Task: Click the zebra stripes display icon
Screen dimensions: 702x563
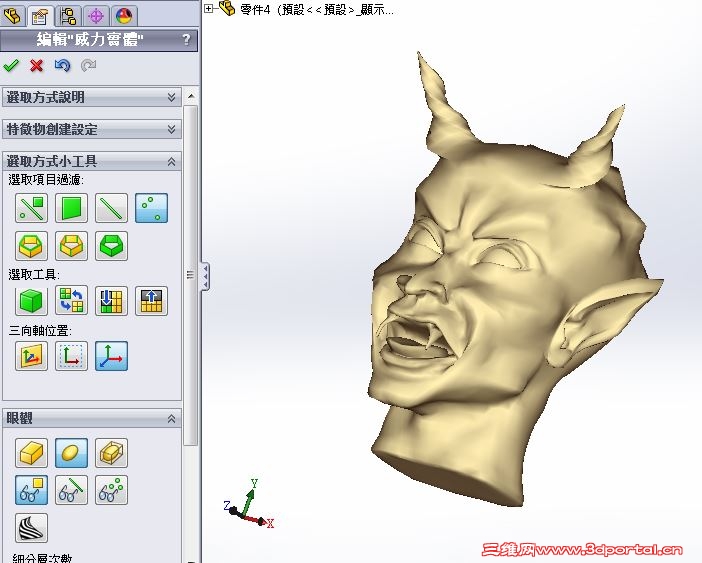Action: point(31,528)
